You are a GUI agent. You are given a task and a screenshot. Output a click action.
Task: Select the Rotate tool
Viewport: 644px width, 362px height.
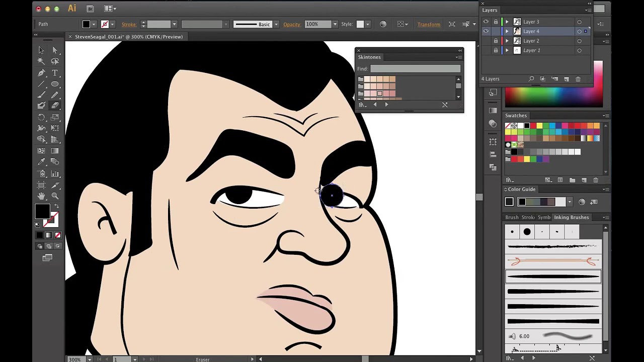point(41,117)
